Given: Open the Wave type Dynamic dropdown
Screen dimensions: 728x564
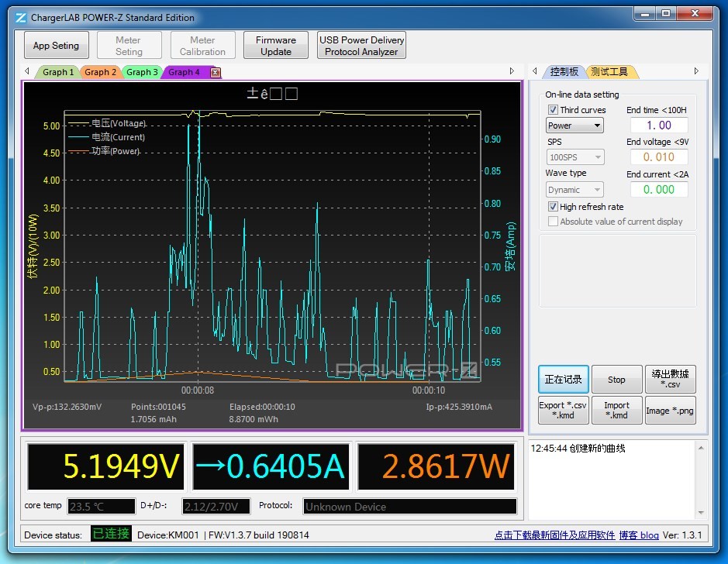Looking at the screenshot, I should (x=574, y=190).
